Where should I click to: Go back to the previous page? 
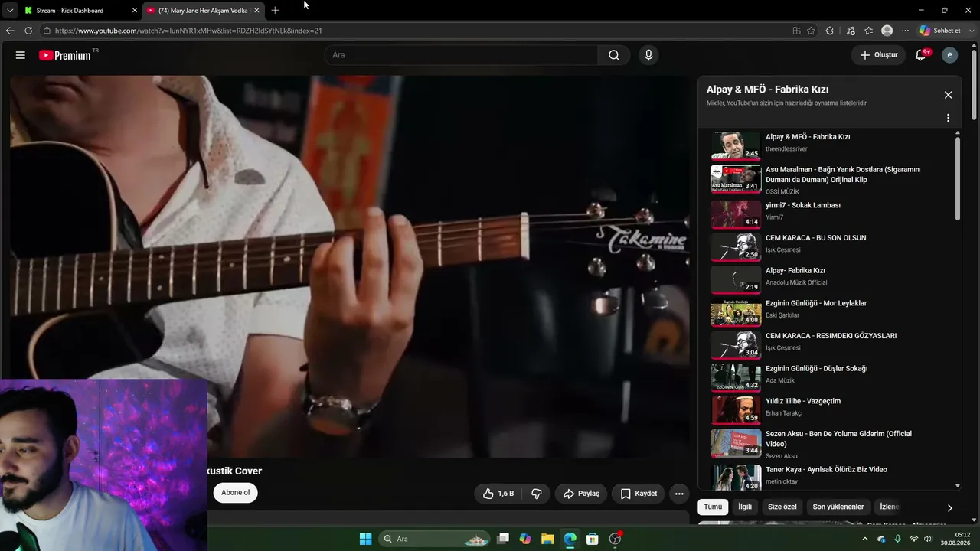click(x=10, y=31)
